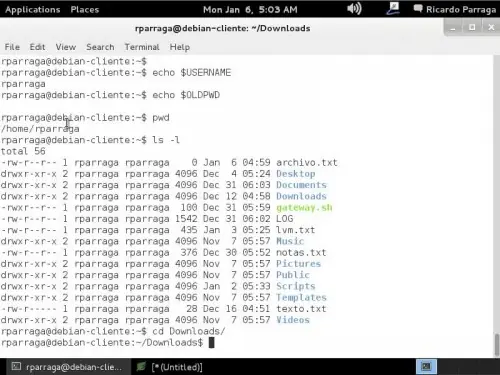Click the 'ls -l' command text
The height and width of the screenshot is (375, 500).
pyautogui.click(x=166, y=140)
